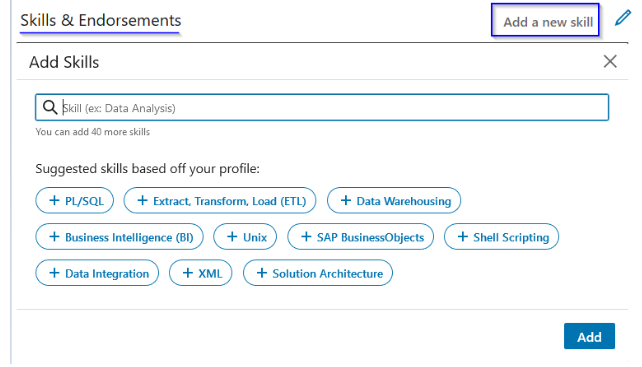The image size is (642, 367).
Task: Click plus icon on Shell Scripting
Action: (462, 236)
